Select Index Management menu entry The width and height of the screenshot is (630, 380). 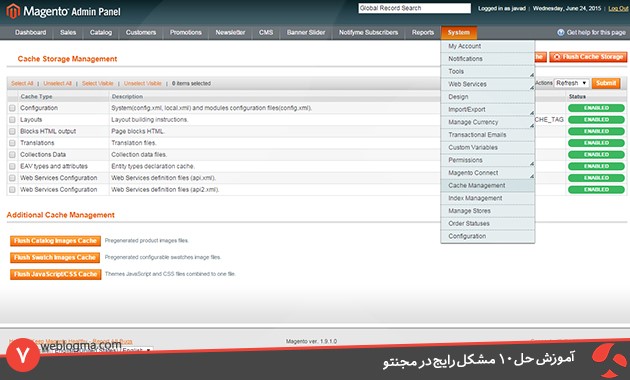coord(487,198)
